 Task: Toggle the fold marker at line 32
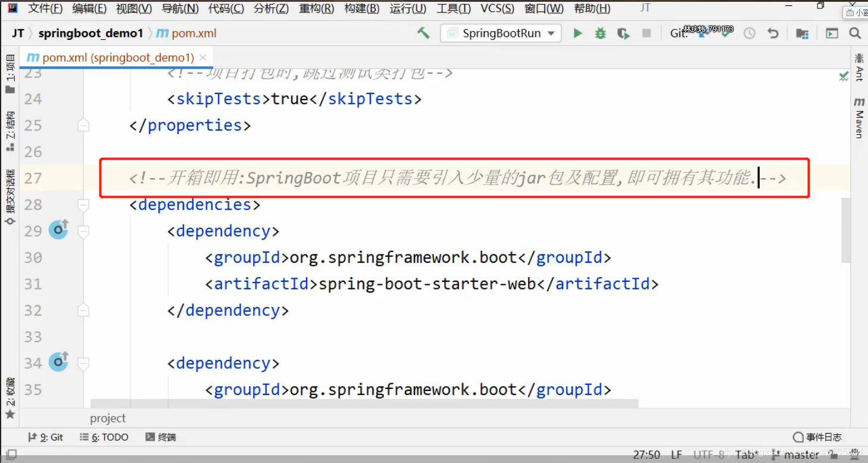pyautogui.click(x=83, y=310)
